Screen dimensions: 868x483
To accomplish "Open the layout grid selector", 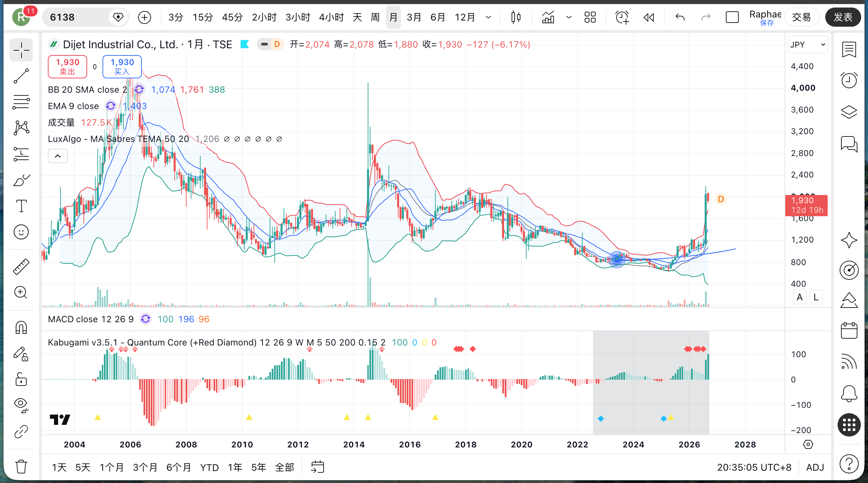I will 590,17.
